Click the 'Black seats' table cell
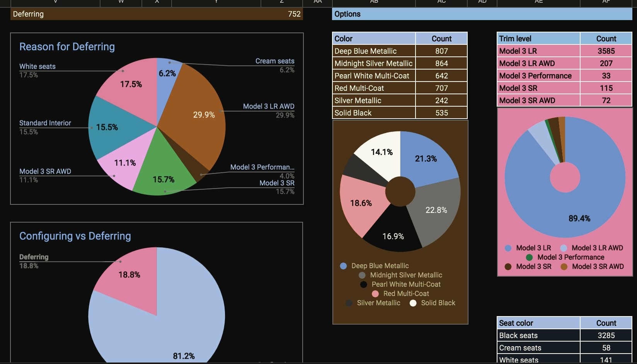This screenshot has width=637, height=364. click(x=538, y=335)
